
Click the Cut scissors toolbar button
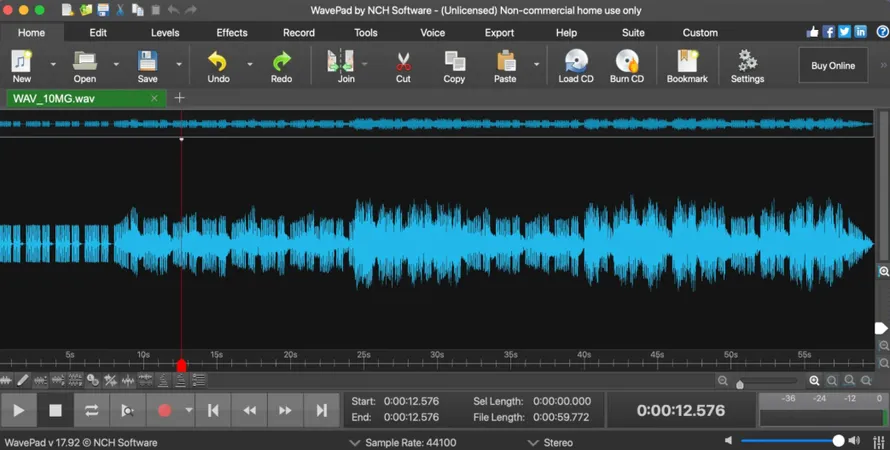click(x=403, y=66)
